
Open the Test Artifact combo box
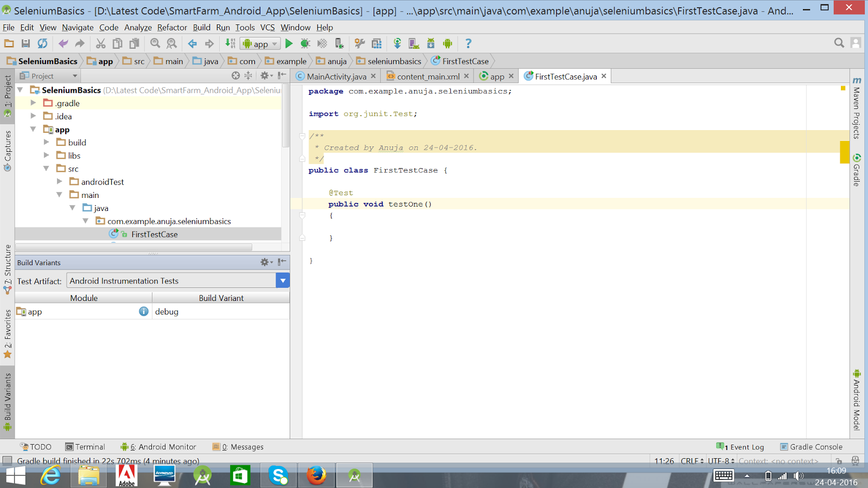point(178,280)
